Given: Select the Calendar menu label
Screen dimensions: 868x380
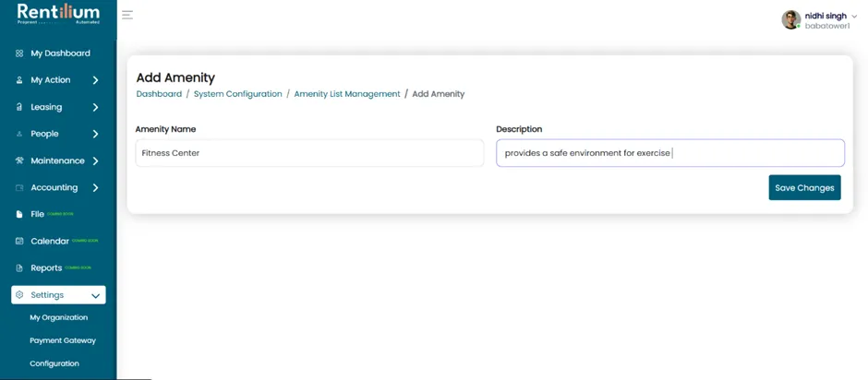Looking at the screenshot, I should [50, 241].
